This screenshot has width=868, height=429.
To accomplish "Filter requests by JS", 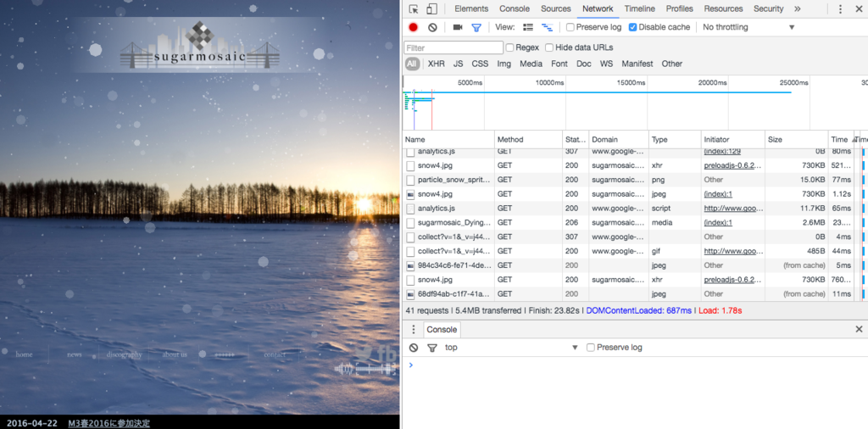I will 458,64.
